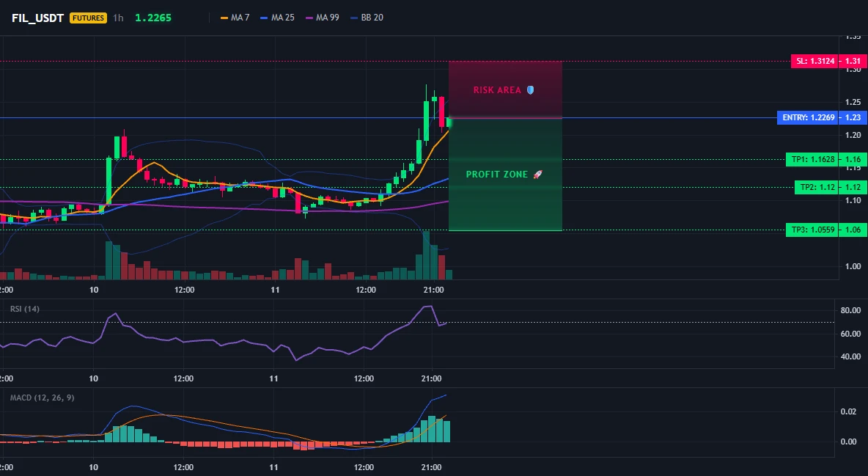This screenshot has height=476, width=868.
Task: Click the blue ENTRY: 1.2269 price label
Action: click(808, 117)
